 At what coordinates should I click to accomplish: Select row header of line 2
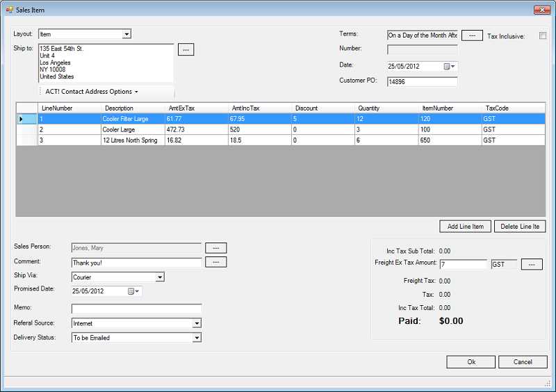coord(26,129)
